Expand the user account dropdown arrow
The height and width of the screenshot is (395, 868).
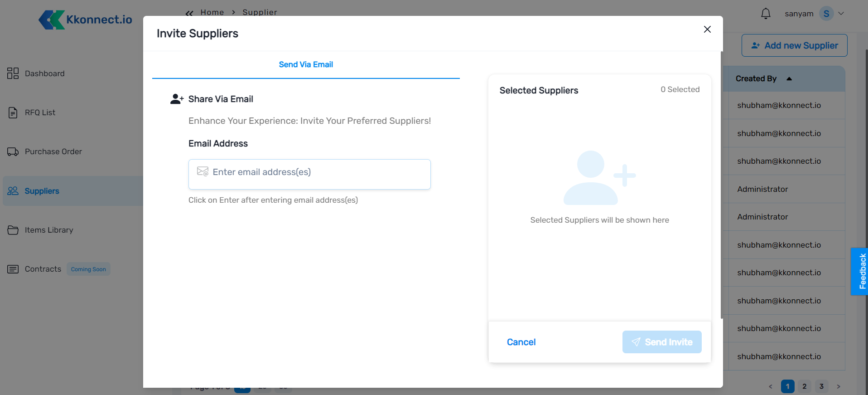click(841, 14)
